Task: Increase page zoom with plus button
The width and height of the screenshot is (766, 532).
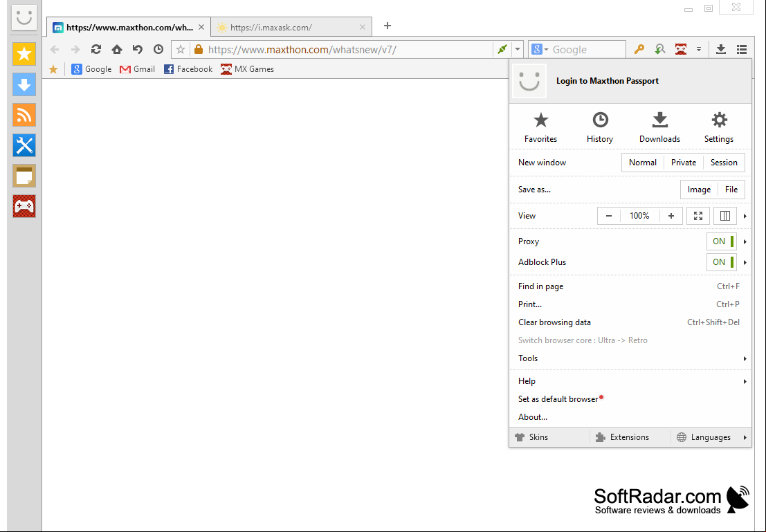Action: pyautogui.click(x=671, y=216)
